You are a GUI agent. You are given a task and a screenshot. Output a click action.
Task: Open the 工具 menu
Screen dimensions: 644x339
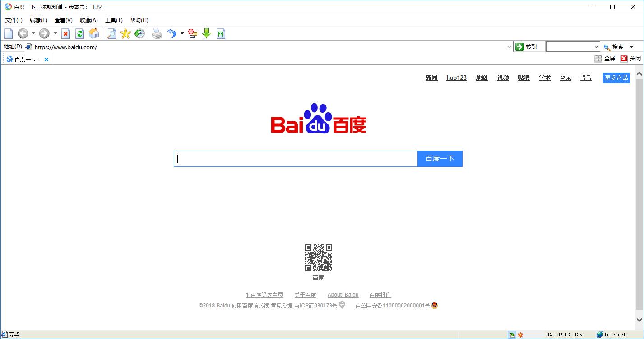(x=114, y=20)
